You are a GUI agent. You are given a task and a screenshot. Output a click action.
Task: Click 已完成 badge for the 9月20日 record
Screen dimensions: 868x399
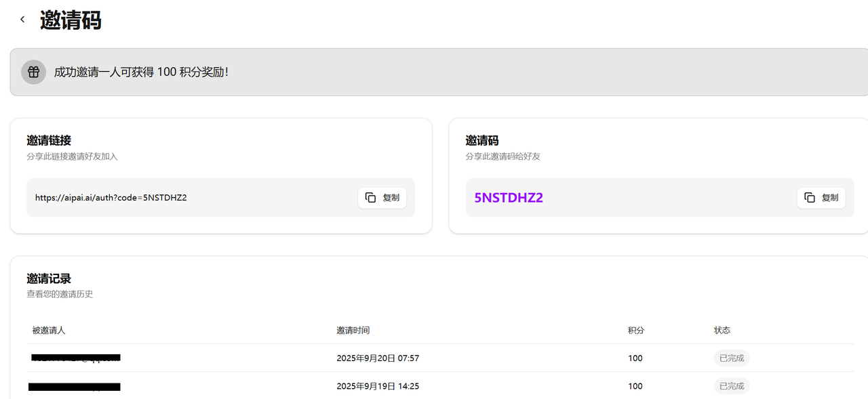(731, 358)
